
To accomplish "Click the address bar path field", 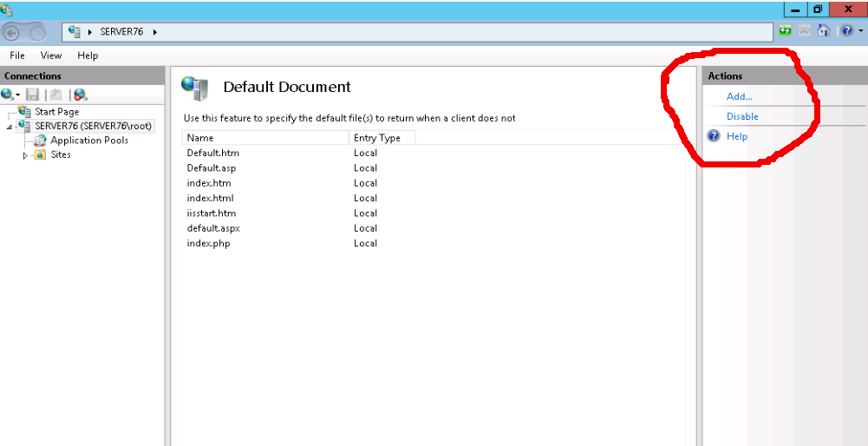I will click(x=418, y=32).
